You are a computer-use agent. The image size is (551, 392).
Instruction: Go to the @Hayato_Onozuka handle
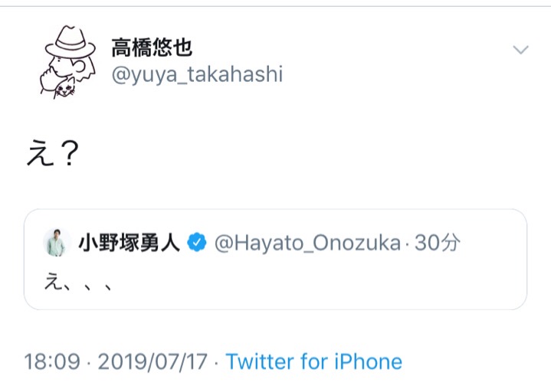pyautogui.click(x=307, y=243)
